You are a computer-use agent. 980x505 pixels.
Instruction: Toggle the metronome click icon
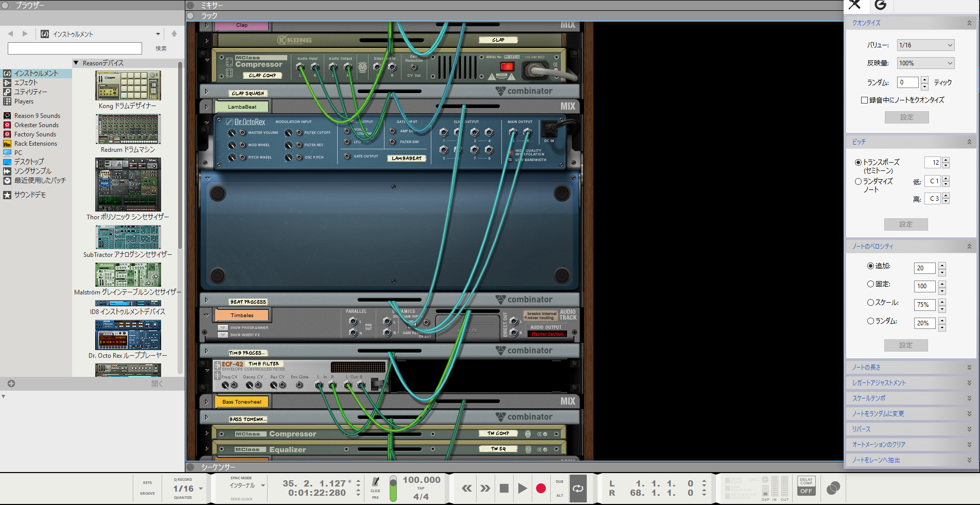pos(376,482)
